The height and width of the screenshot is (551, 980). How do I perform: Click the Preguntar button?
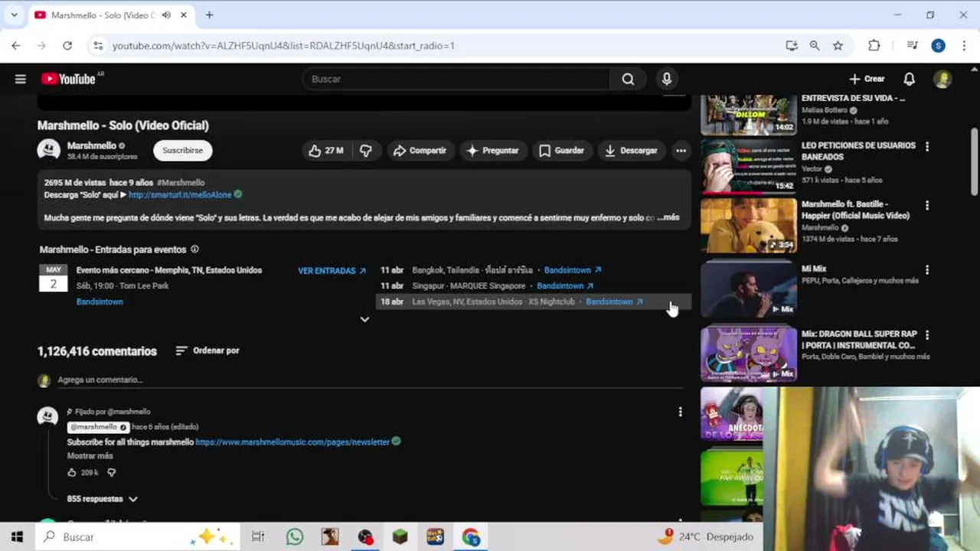point(493,151)
